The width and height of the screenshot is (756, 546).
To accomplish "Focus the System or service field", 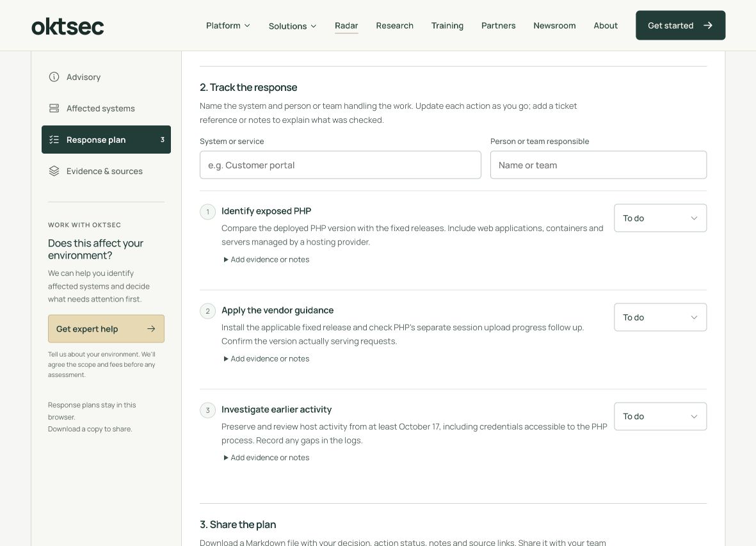I will (x=341, y=165).
